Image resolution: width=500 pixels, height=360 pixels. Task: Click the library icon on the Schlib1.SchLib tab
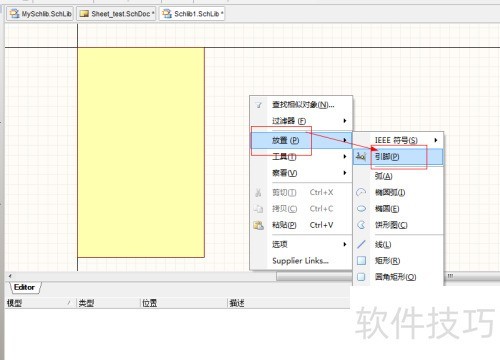(x=167, y=14)
